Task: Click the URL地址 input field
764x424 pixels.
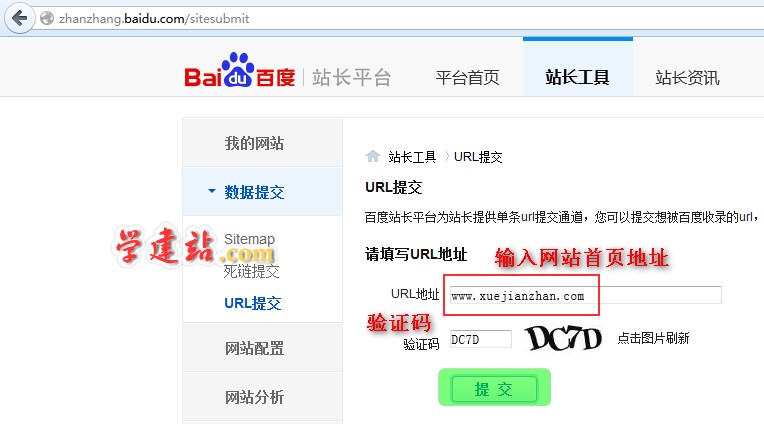Action: point(585,295)
